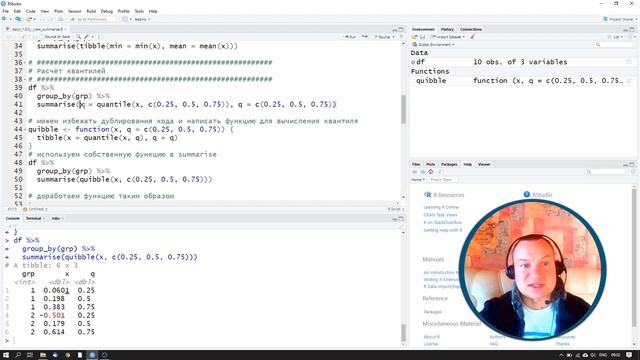Open the File menu
Screen dimensions: 640x360
pyautogui.click(x=5, y=11)
